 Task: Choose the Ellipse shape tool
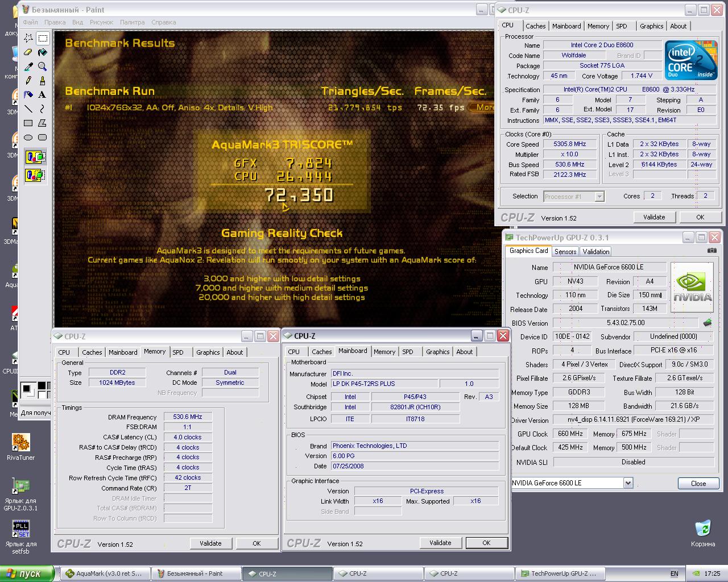(28, 138)
